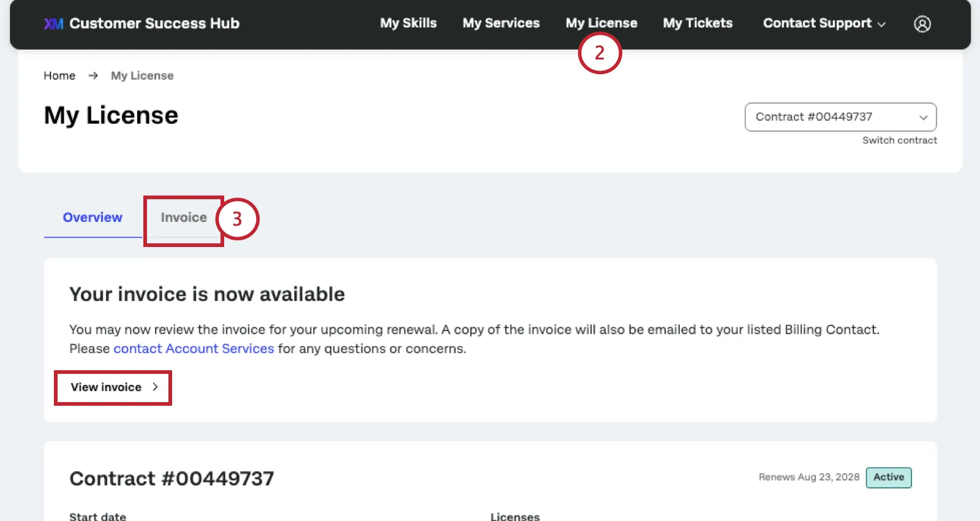Click the Renews Aug 23, 2028 text
980x521 pixels.
809,477
